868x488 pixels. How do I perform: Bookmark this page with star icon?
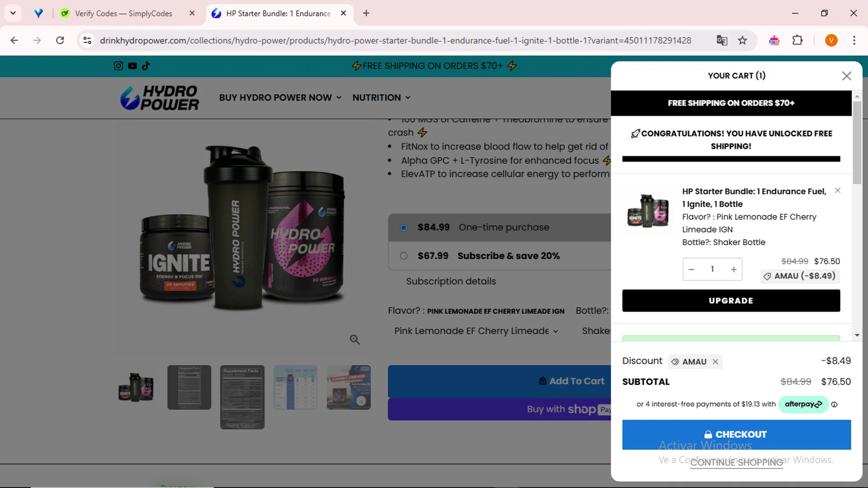coord(742,41)
